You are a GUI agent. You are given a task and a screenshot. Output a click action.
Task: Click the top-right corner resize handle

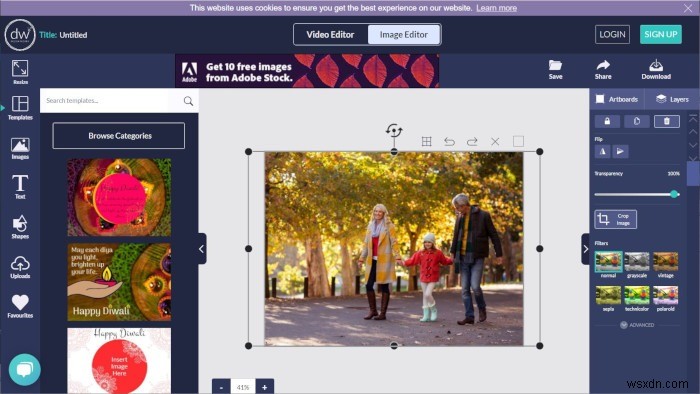coord(539,152)
